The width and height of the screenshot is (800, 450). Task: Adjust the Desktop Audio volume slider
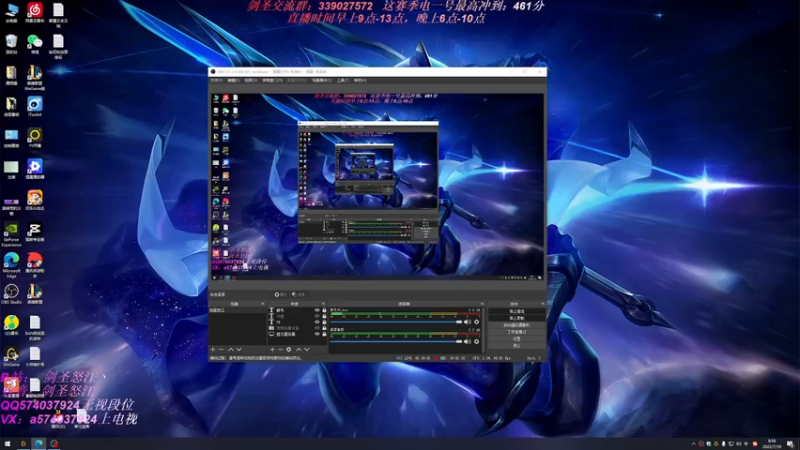coord(396,341)
